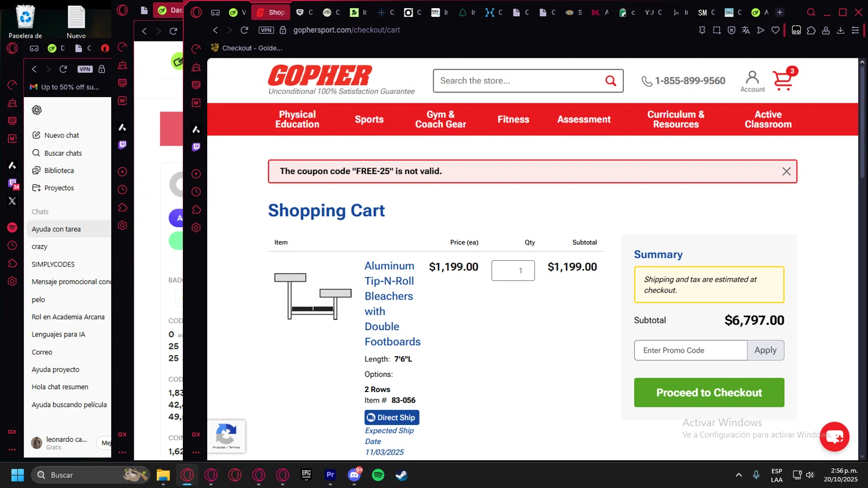868x488 pixels.
Task: Open Proyectos in the ChatGPT window
Action: coord(53,188)
